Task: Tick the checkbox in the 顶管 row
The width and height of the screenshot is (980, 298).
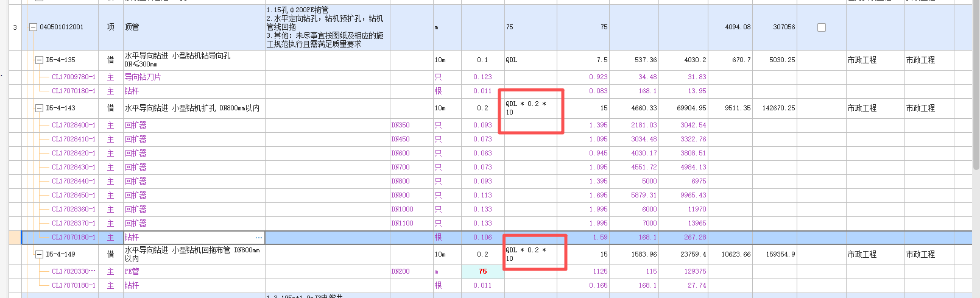Action: tap(822, 27)
